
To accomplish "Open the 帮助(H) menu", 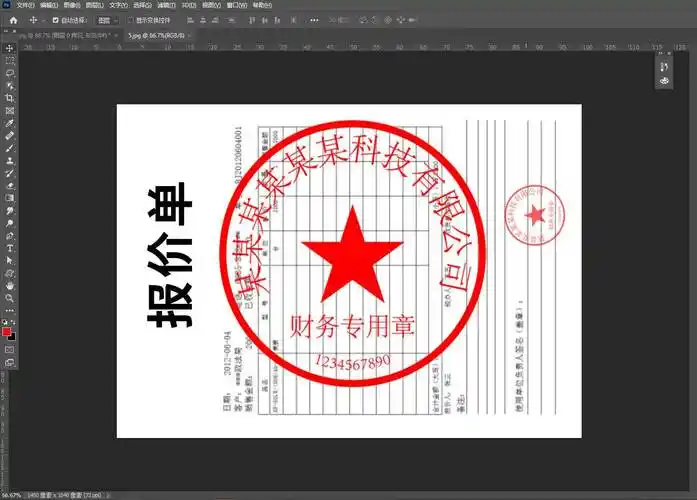I will point(262,5).
